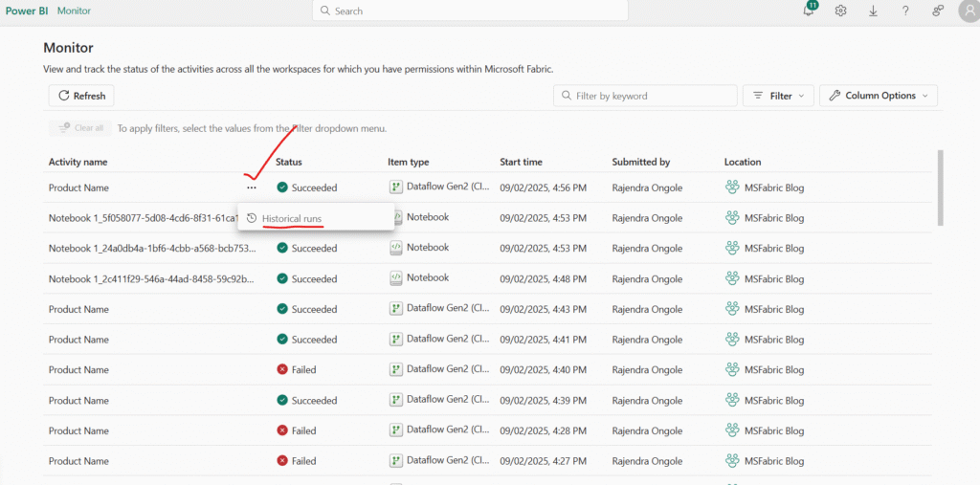Open the help question mark
The height and width of the screenshot is (485, 980).
(x=905, y=11)
